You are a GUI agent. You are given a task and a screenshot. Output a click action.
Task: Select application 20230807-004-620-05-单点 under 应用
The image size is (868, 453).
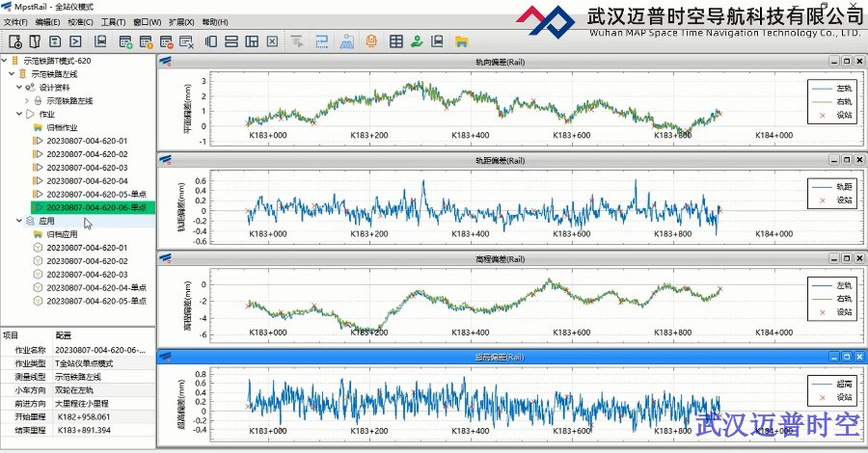point(96,301)
